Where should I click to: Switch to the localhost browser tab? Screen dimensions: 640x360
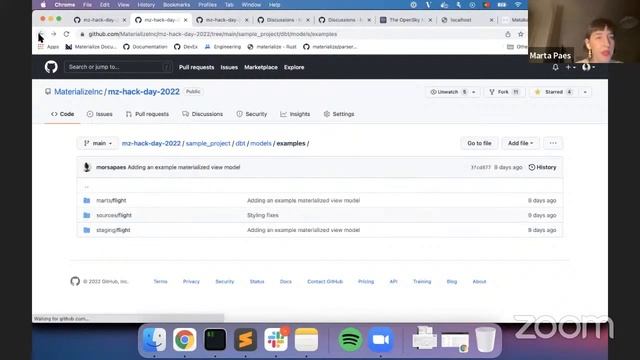point(467,20)
